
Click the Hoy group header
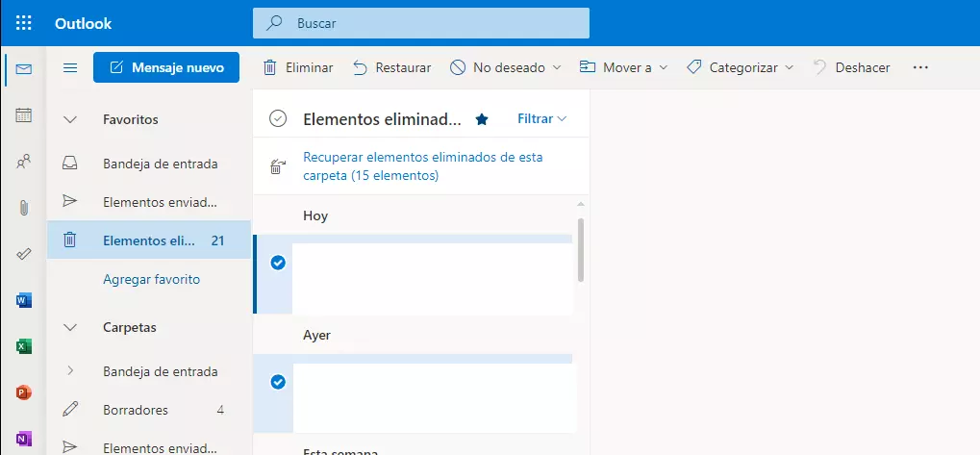(x=315, y=216)
